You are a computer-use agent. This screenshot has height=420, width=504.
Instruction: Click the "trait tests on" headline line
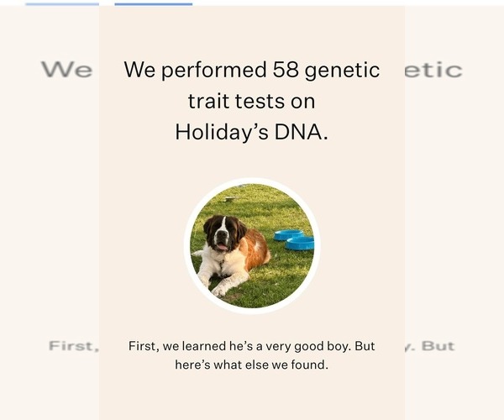(x=252, y=101)
